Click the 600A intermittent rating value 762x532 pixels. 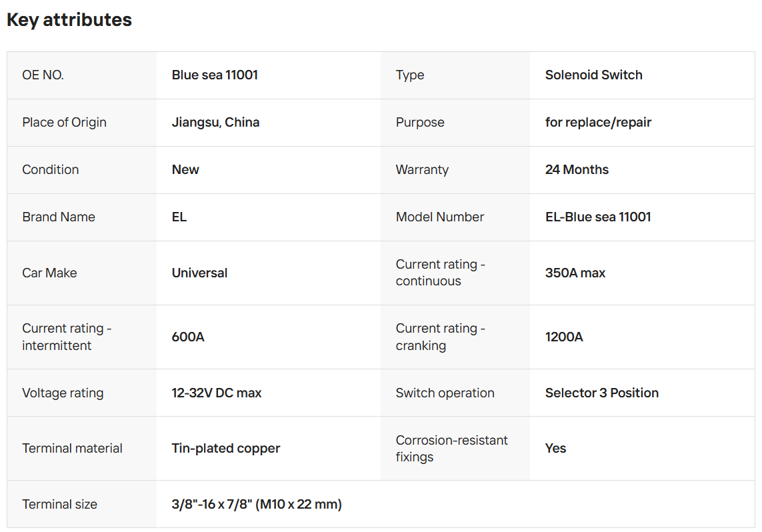[188, 337]
